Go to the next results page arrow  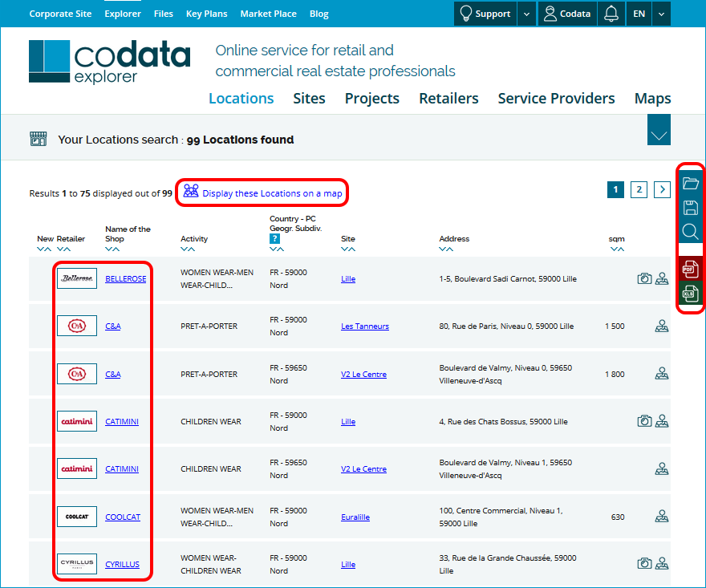[662, 189]
